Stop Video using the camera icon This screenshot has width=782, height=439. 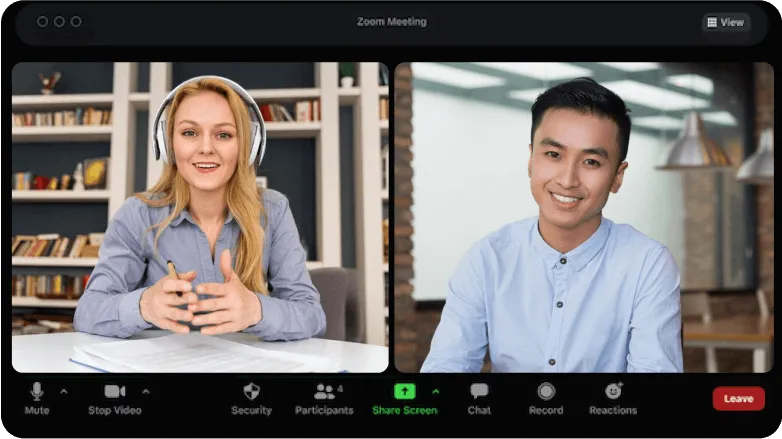(x=114, y=392)
